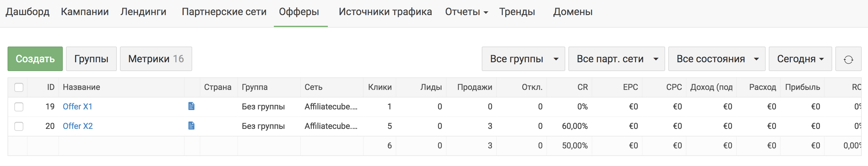Open Метрики 16 settings button

click(x=156, y=59)
